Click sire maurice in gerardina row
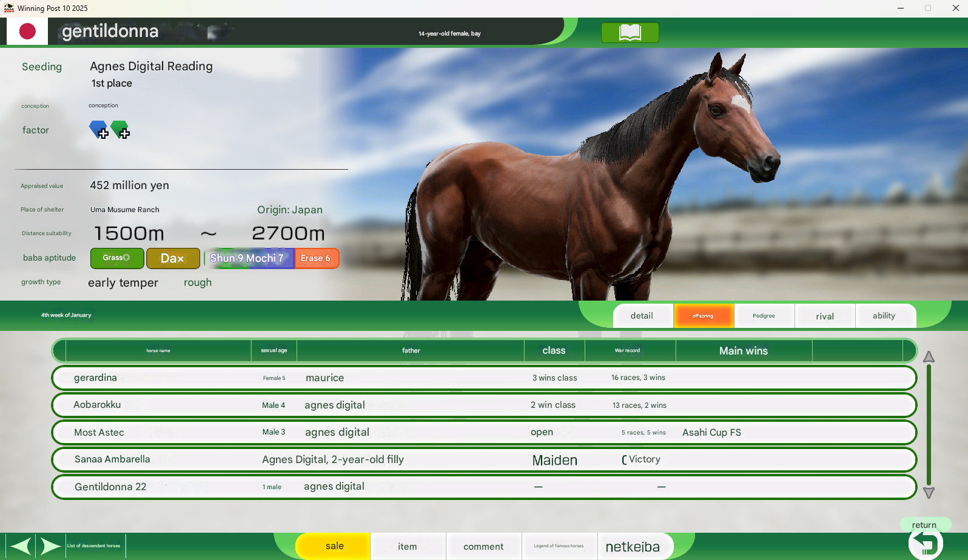 [x=324, y=378]
